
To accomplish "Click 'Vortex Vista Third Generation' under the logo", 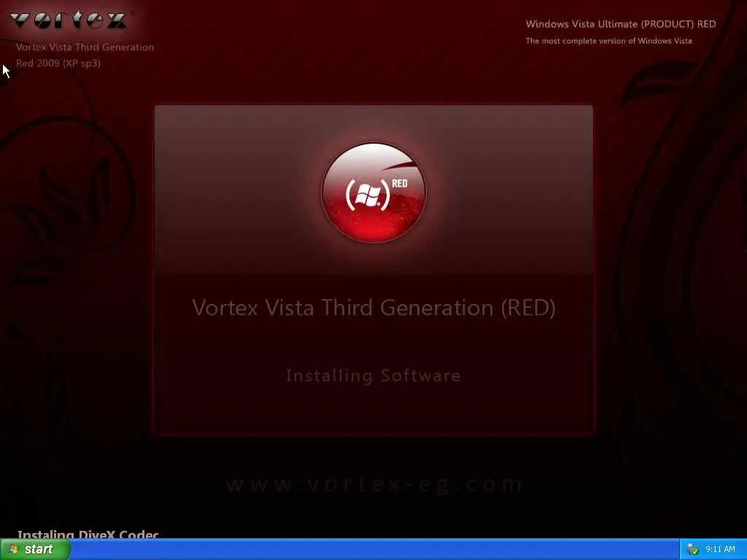I will 85,47.
